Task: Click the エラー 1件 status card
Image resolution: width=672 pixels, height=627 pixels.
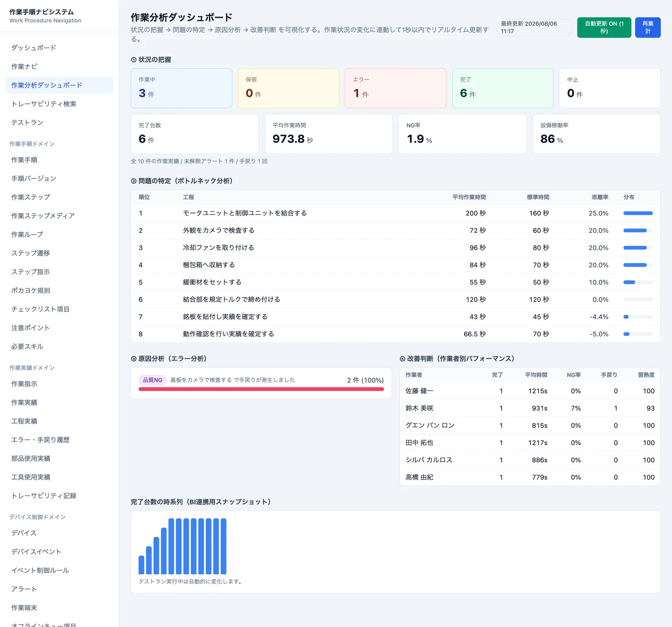Action: 396,88
